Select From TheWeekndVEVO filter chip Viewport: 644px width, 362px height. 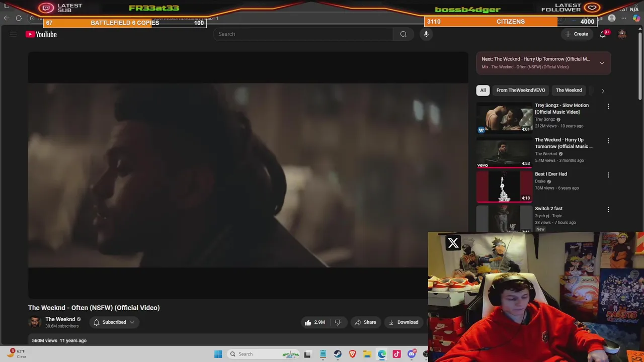coord(521,90)
